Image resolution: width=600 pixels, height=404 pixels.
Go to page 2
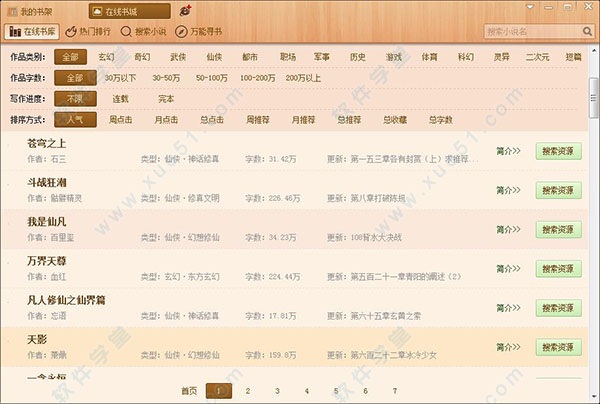coord(248,391)
